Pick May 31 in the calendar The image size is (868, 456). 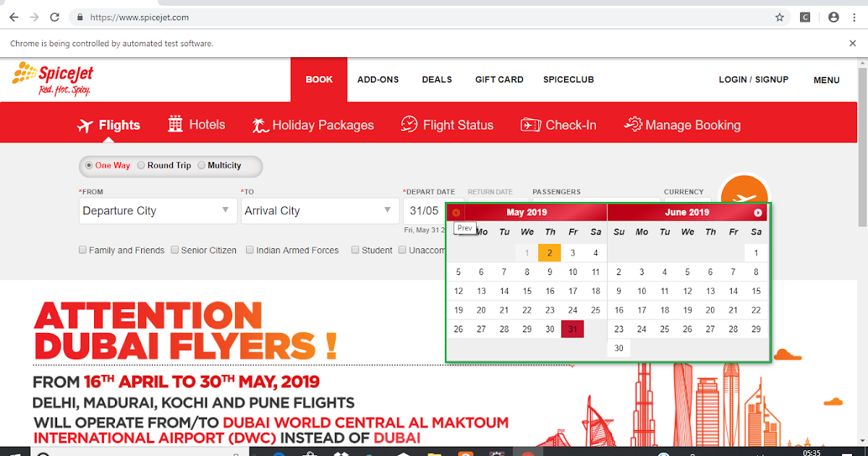(x=573, y=329)
